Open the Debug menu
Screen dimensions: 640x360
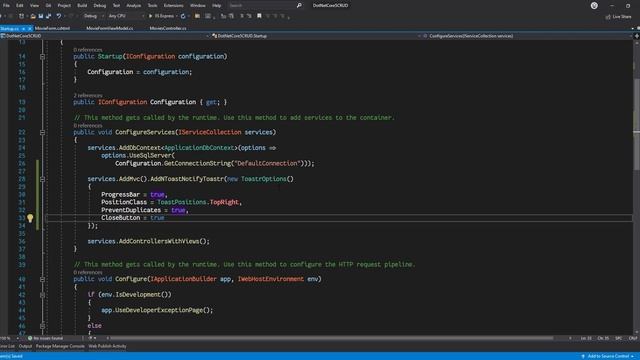[x=100, y=6]
